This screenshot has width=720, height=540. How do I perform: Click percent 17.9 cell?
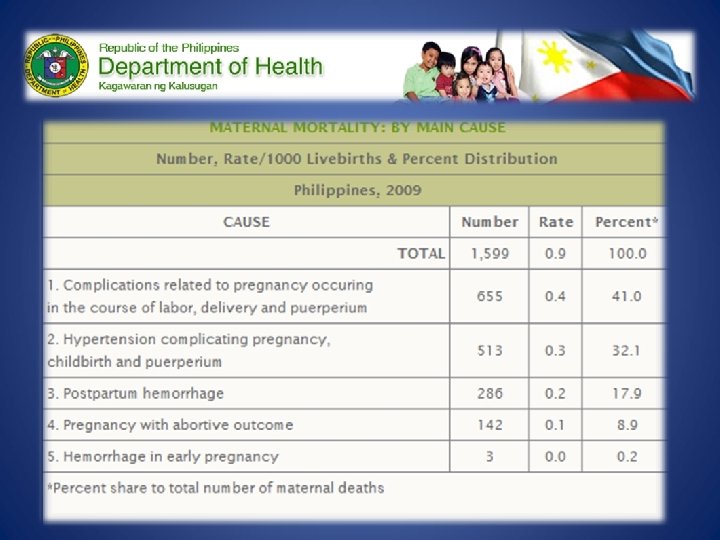click(x=626, y=394)
